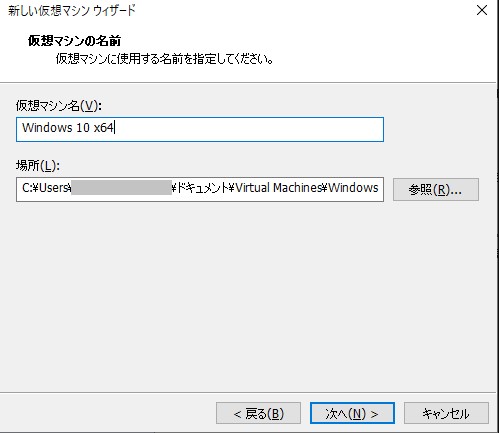This screenshot has height=433, width=499.
Task: Click the 仮想マシンの名前 heading
Action: pos(74,41)
